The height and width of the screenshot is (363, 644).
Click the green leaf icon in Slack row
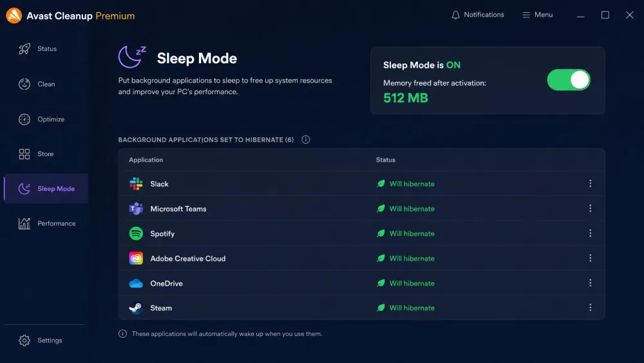[381, 184]
